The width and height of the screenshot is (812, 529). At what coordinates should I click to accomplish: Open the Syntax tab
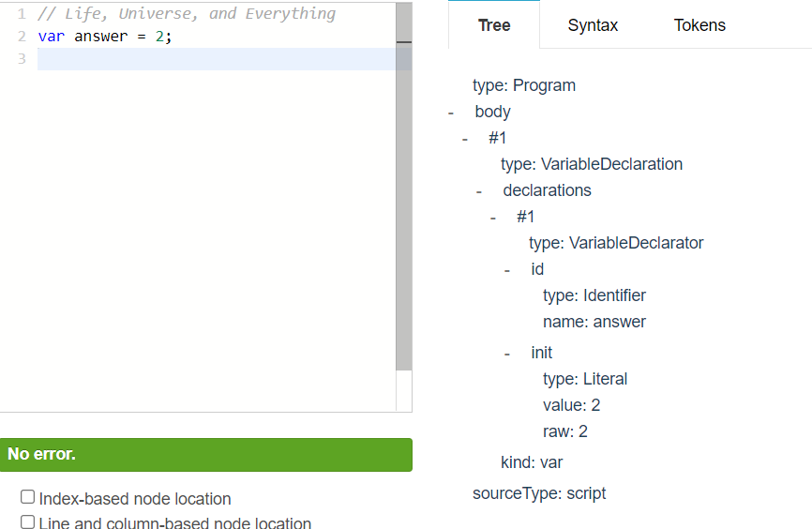pos(593,25)
